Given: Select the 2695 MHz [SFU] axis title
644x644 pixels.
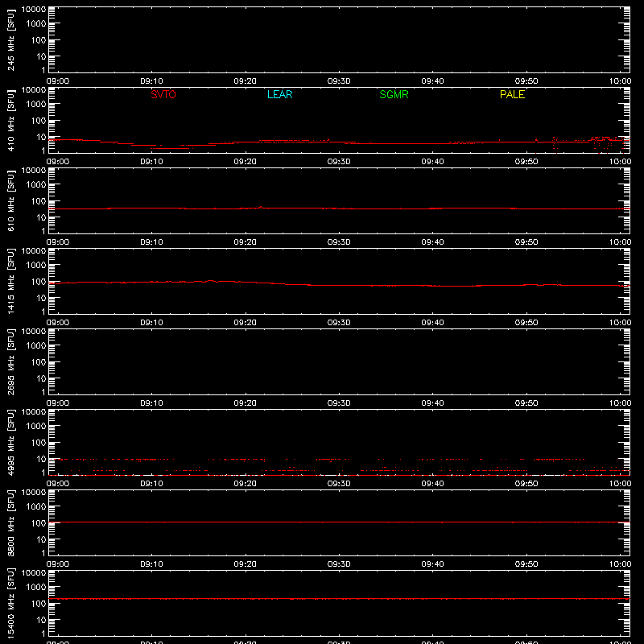Looking at the screenshot, I should click(x=10, y=361).
